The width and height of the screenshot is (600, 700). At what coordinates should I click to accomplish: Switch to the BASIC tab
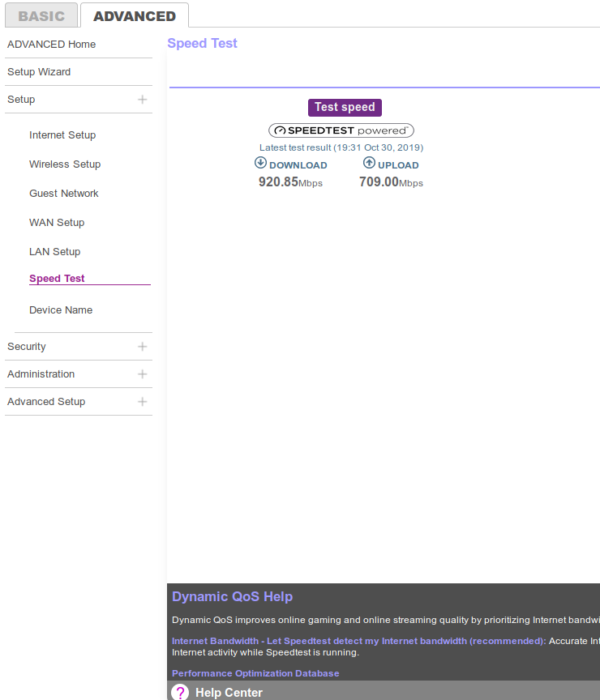(x=41, y=16)
